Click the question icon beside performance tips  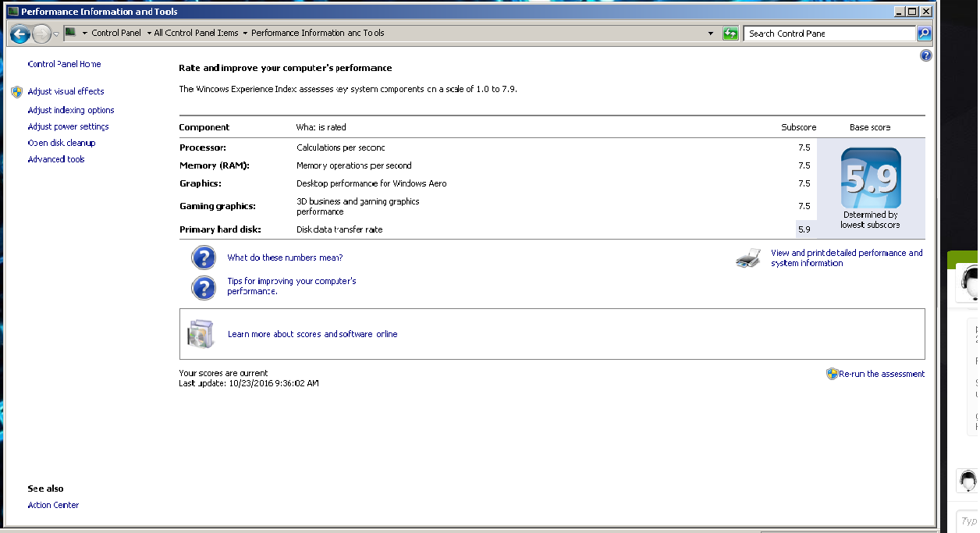tap(204, 287)
